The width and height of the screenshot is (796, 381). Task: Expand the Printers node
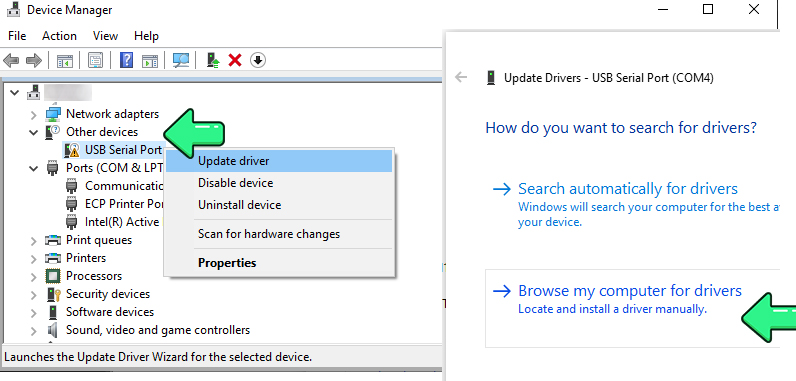(x=34, y=258)
